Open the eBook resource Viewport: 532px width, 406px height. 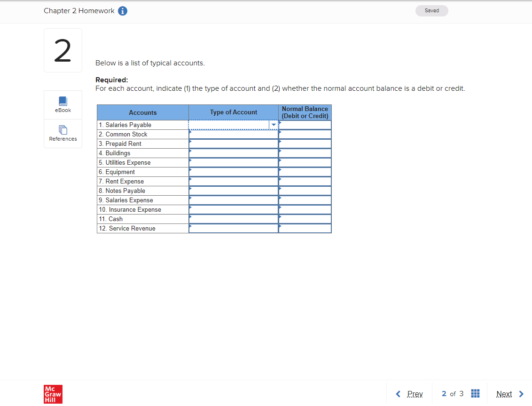click(x=63, y=104)
